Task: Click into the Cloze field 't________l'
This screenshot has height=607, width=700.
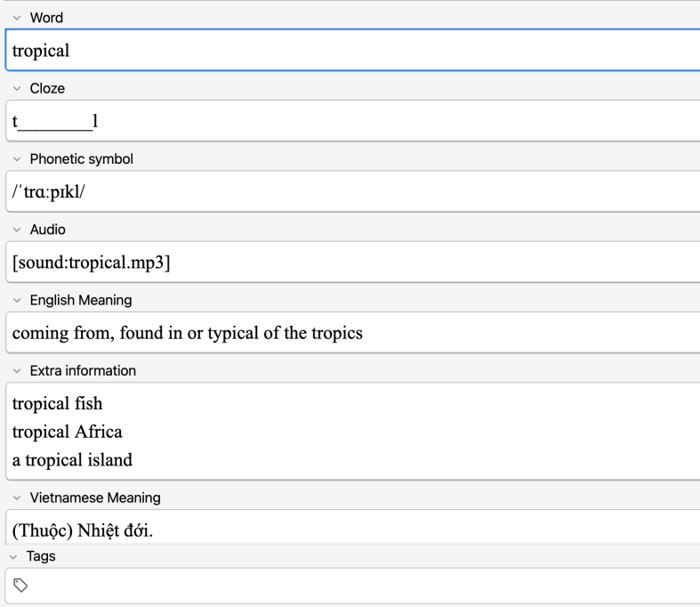Action: click(356, 121)
